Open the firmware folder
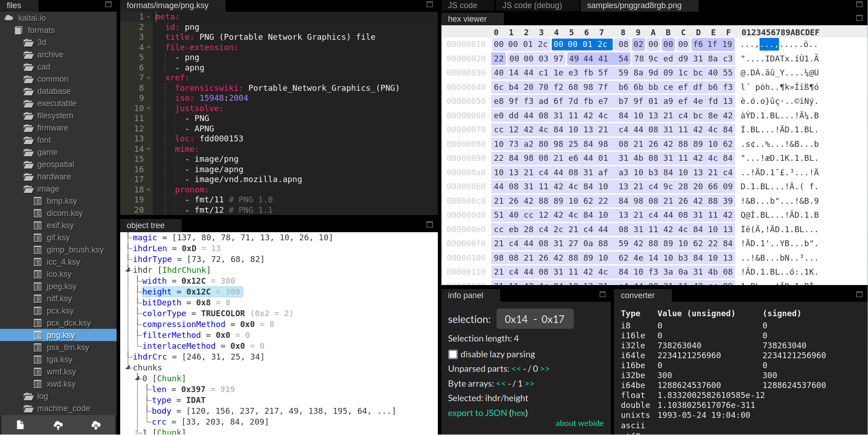 (x=52, y=128)
